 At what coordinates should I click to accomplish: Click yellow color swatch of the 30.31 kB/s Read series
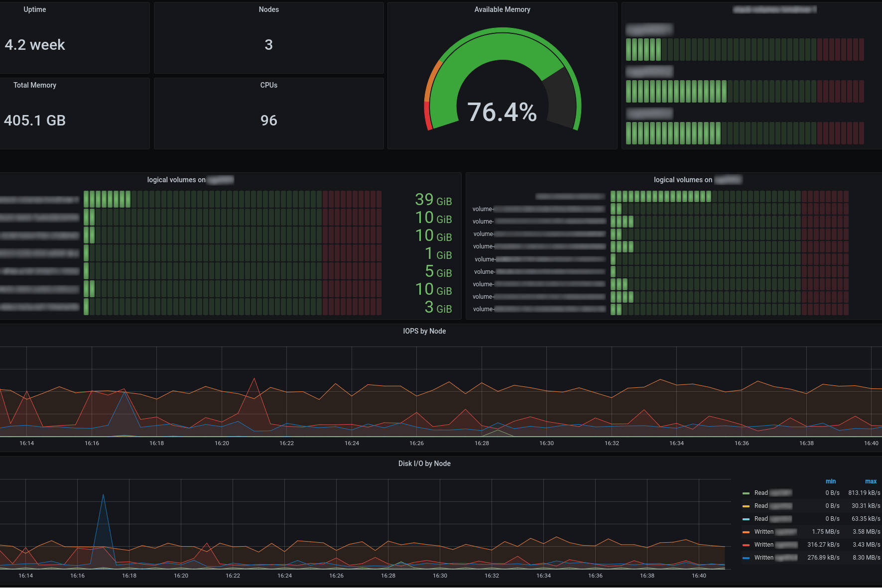(x=746, y=506)
